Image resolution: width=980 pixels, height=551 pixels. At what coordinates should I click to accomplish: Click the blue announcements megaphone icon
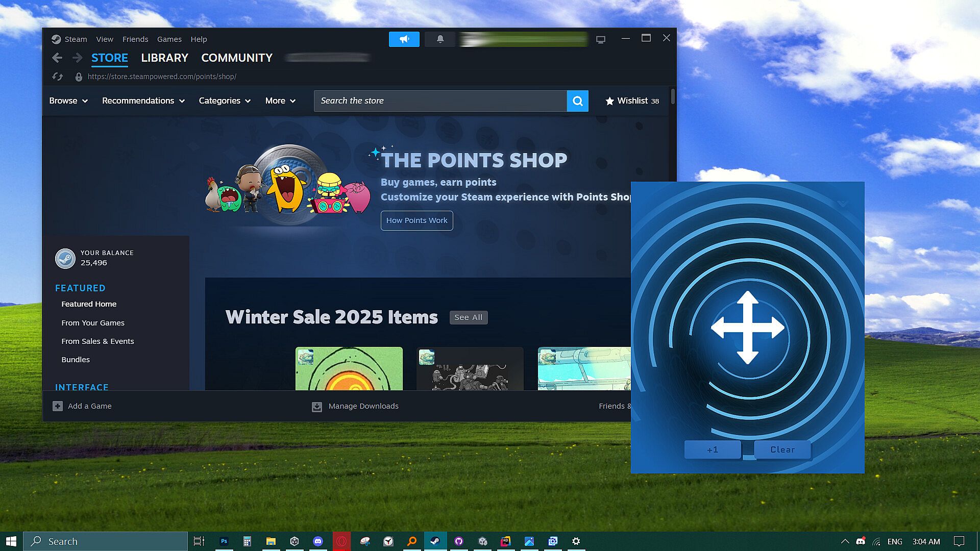pos(404,39)
